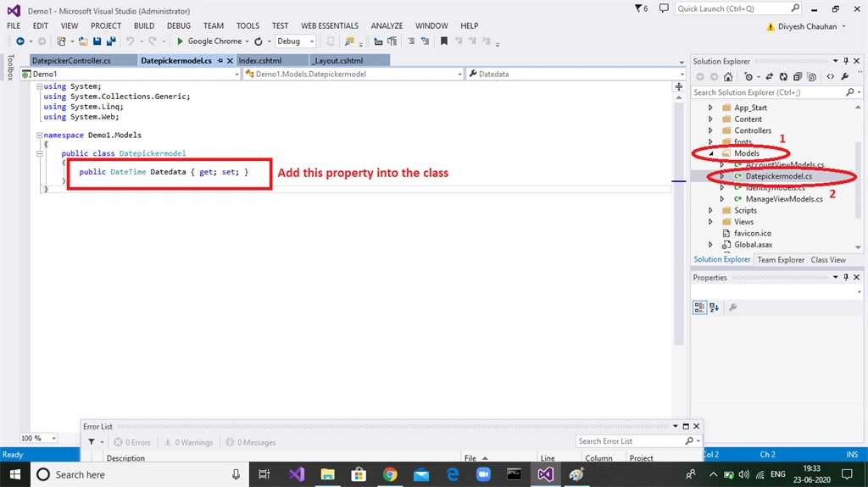Viewport: 868px width, 487px height.
Task: Click the Navigate Backward toolbar arrow
Action: tap(20, 41)
